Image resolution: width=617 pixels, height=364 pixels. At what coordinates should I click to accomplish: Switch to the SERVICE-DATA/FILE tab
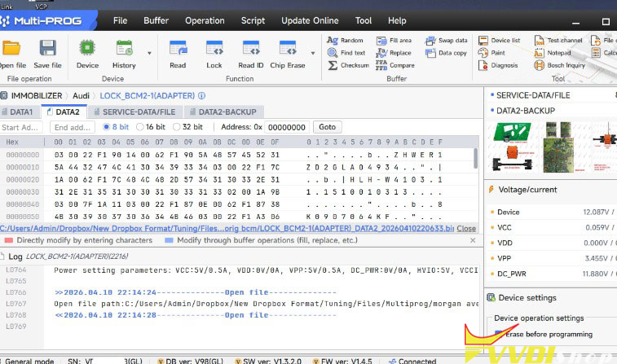pos(133,112)
